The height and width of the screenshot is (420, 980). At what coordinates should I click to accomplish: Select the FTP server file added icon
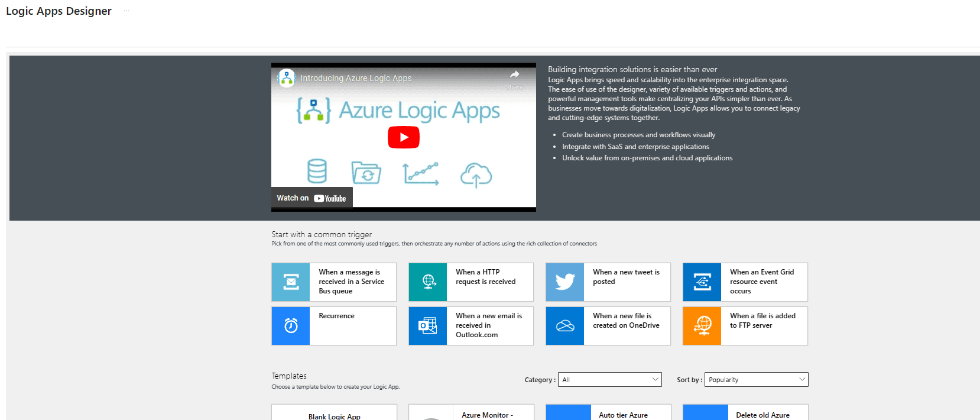pos(702,326)
